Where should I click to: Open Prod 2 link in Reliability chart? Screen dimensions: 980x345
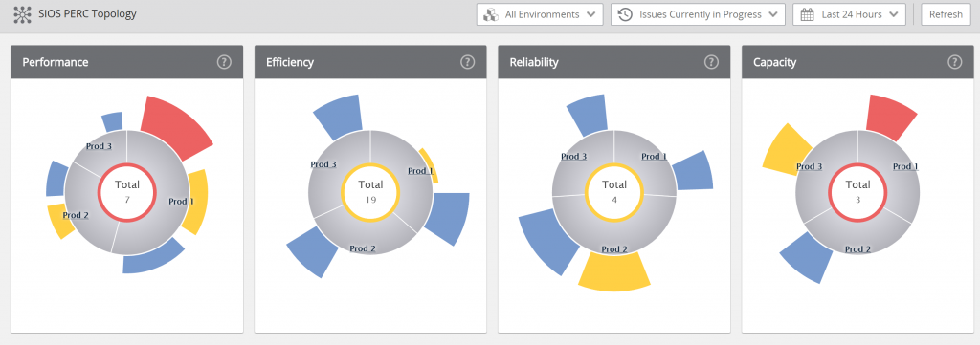coord(614,249)
